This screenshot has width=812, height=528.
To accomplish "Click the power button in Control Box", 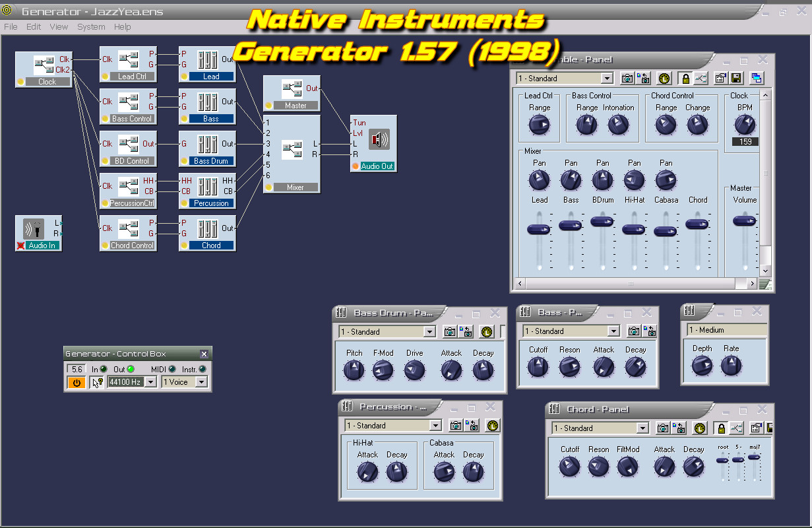I will pos(76,382).
